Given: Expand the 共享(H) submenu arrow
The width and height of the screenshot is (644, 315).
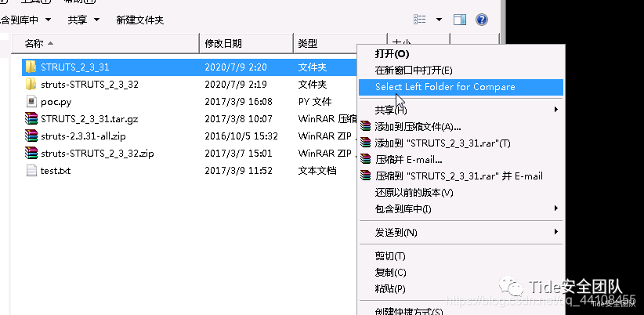Looking at the screenshot, I should point(556,109).
